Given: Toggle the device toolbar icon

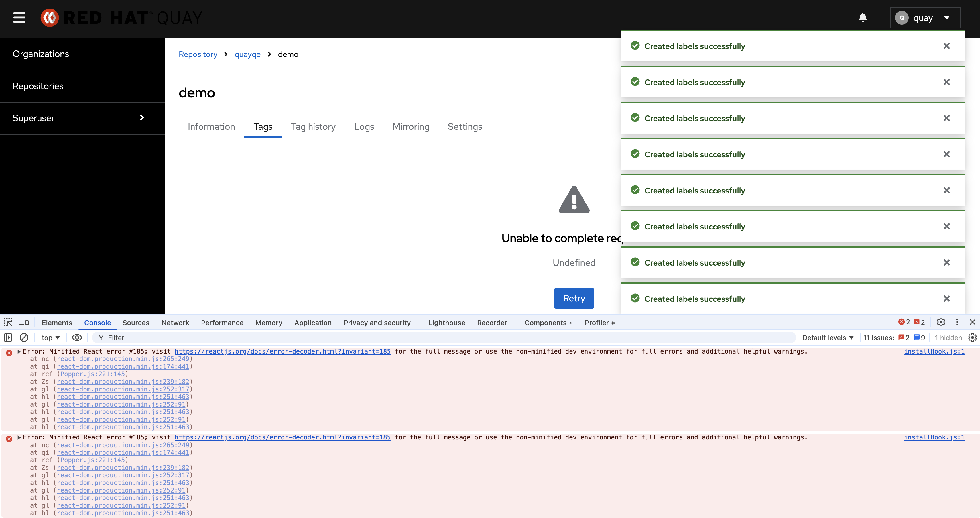Looking at the screenshot, I should click(24, 322).
